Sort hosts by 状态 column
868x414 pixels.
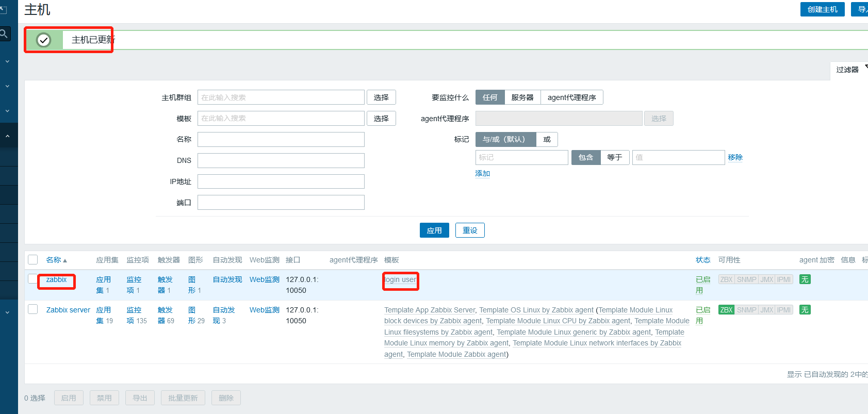point(703,260)
